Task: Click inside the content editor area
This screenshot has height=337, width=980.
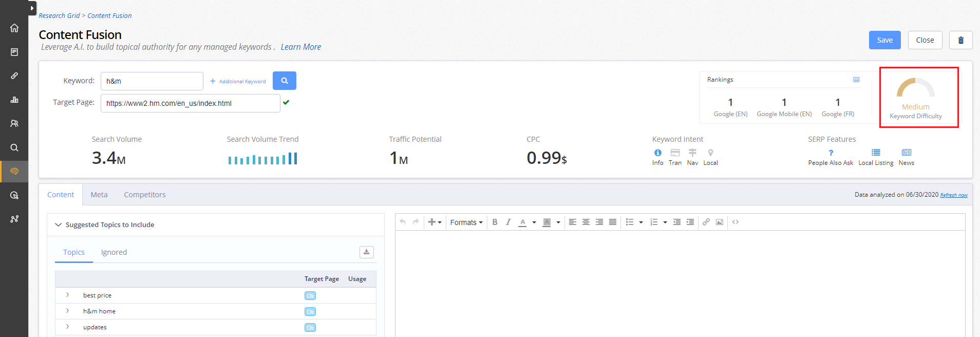Action: click(680, 284)
